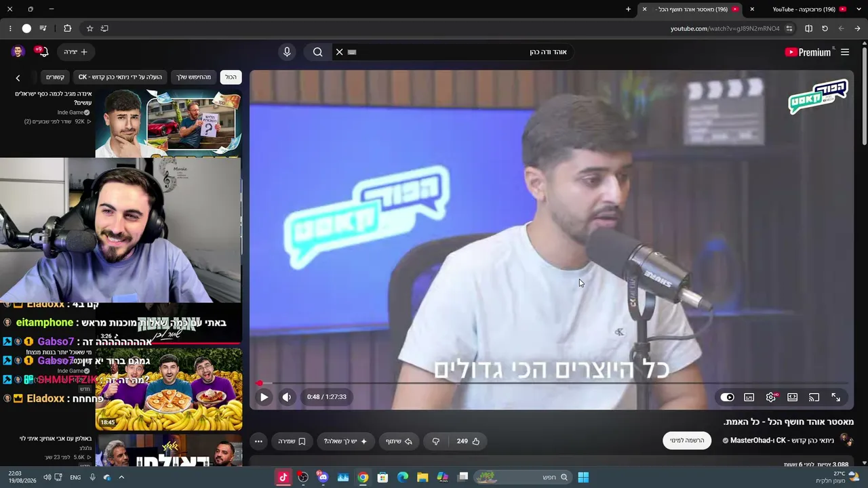This screenshot has width=868, height=488.
Task: Clear the search query with the X icon
Action: pos(339,52)
